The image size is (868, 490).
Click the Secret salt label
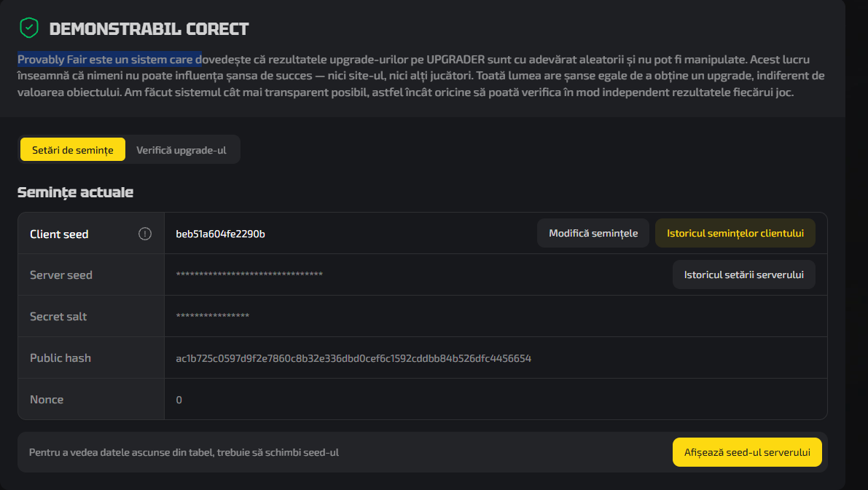pos(58,316)
